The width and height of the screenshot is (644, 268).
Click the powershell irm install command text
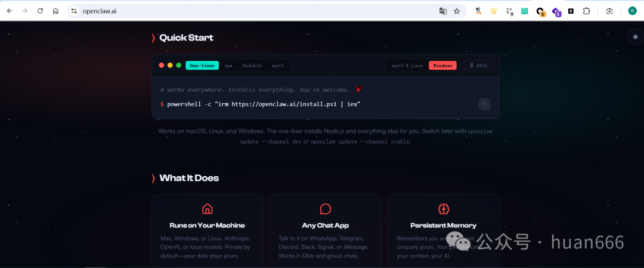point(264,104)
